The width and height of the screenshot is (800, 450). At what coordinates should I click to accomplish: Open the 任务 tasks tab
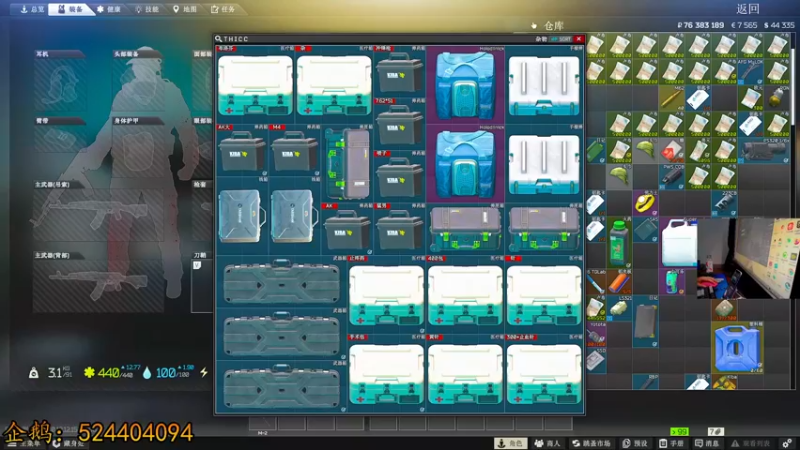[223, 9]
